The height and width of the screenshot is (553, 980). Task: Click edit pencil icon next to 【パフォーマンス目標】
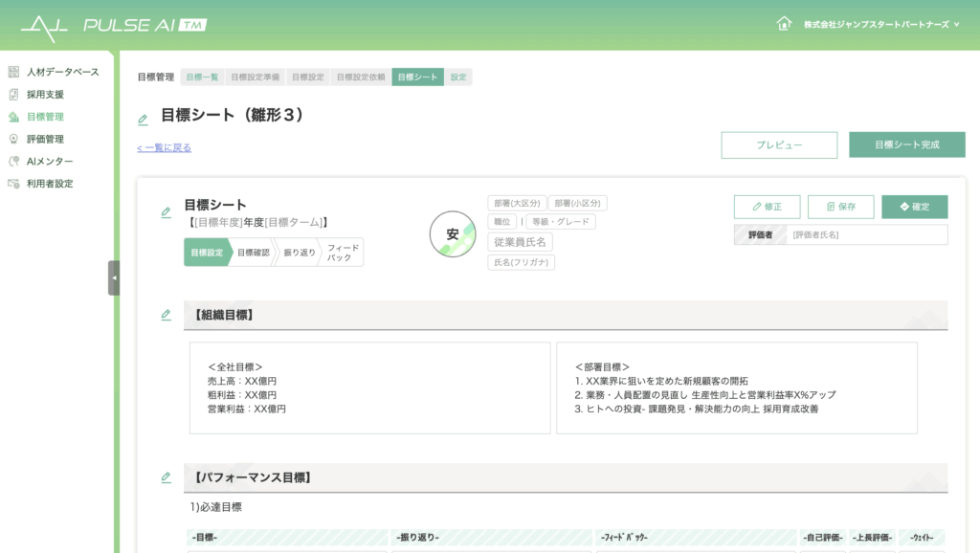[x=166, y=477]
